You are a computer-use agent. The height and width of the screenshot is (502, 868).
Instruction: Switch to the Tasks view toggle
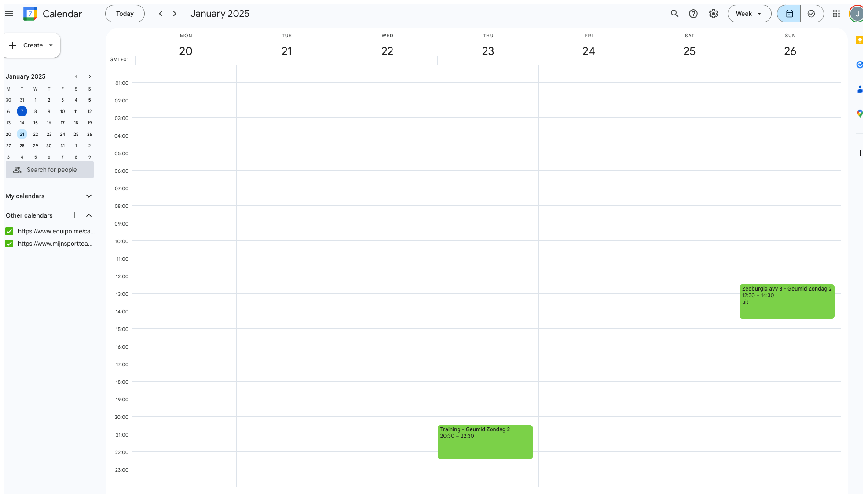[812, 14]
